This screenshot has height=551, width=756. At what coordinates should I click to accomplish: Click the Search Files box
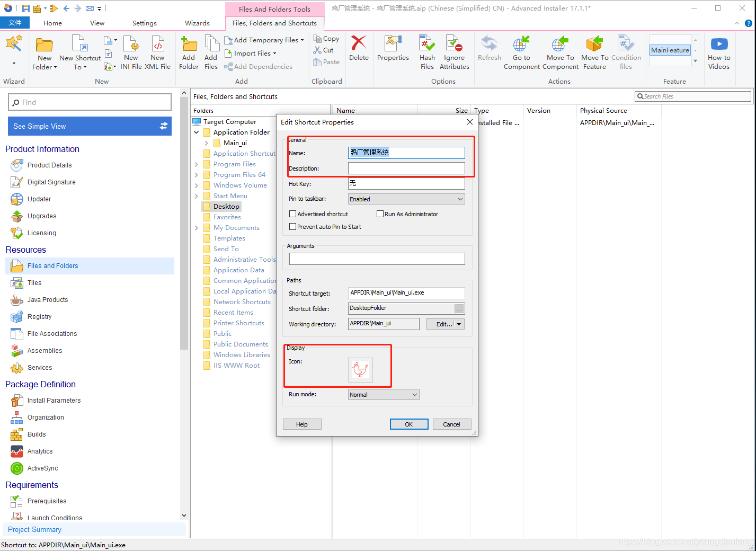pyautogui.click(x=693, y=96)
